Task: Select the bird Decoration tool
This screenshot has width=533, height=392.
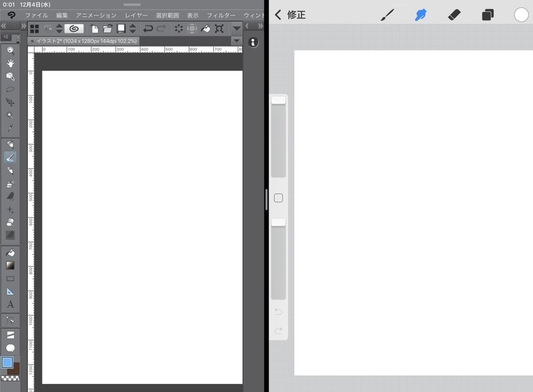Action: pyautogui.click(x=10, y=196)
